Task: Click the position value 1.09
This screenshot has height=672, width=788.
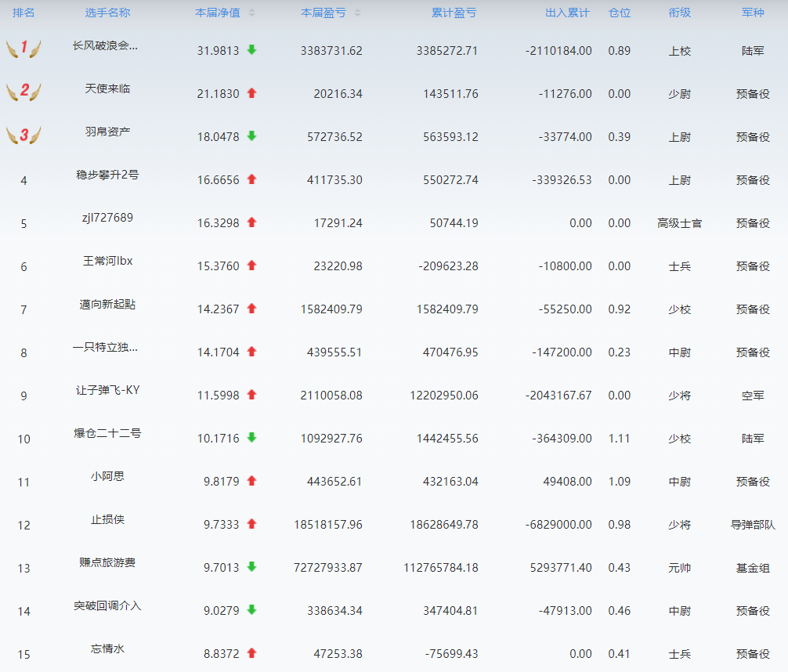Action: coord(619,482)
